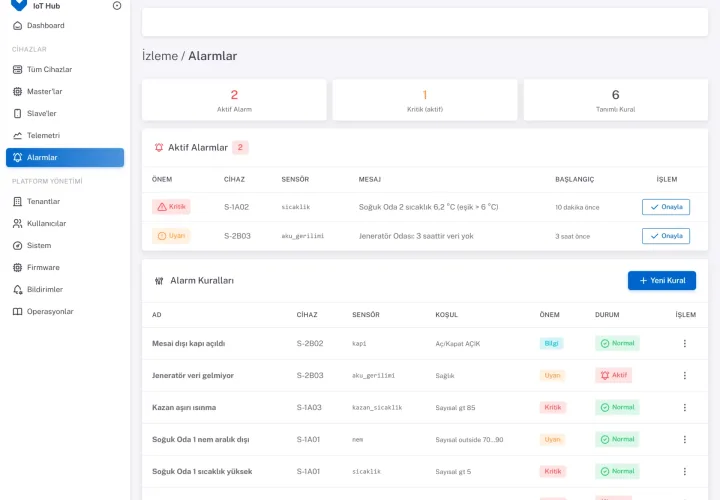Click condition text Sayısal outside 70...90
The image size is (720, 500).
(x=469, y=440)
